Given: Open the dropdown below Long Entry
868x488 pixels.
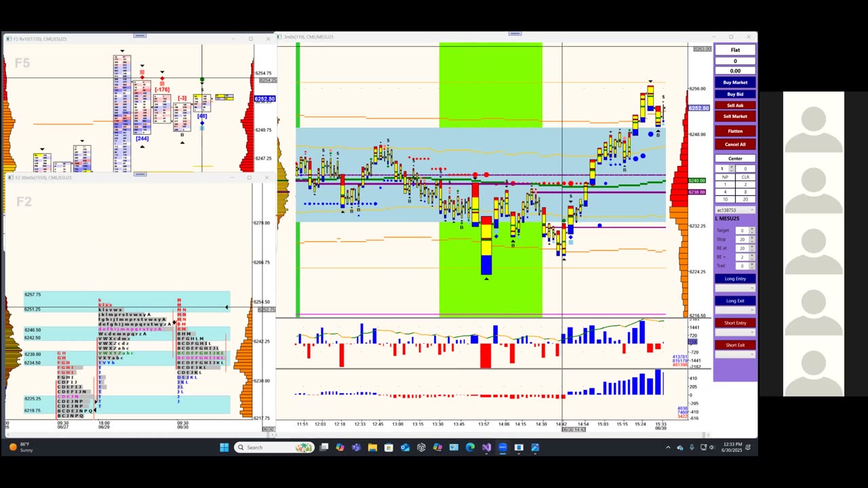Looking at the screenshot, I should coord(735,288).
